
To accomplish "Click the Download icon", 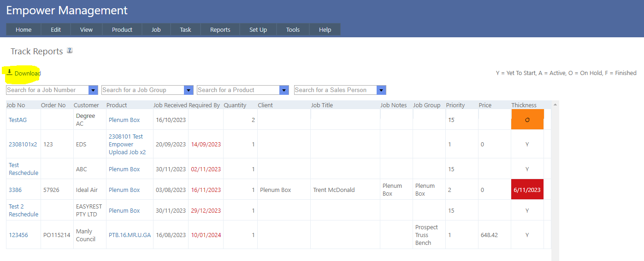I will [9, 72].
